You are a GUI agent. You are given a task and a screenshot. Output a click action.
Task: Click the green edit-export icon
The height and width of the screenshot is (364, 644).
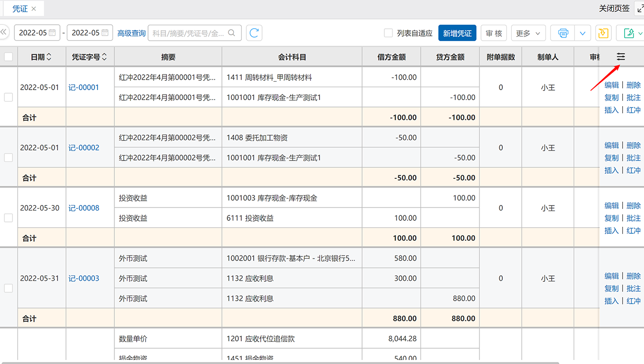(x=629, y=33)
